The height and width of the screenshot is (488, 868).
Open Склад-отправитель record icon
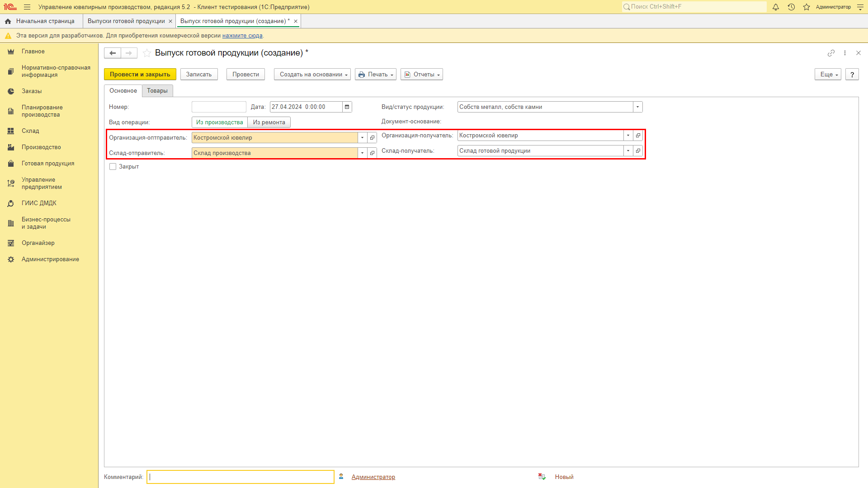click(372, 153)
